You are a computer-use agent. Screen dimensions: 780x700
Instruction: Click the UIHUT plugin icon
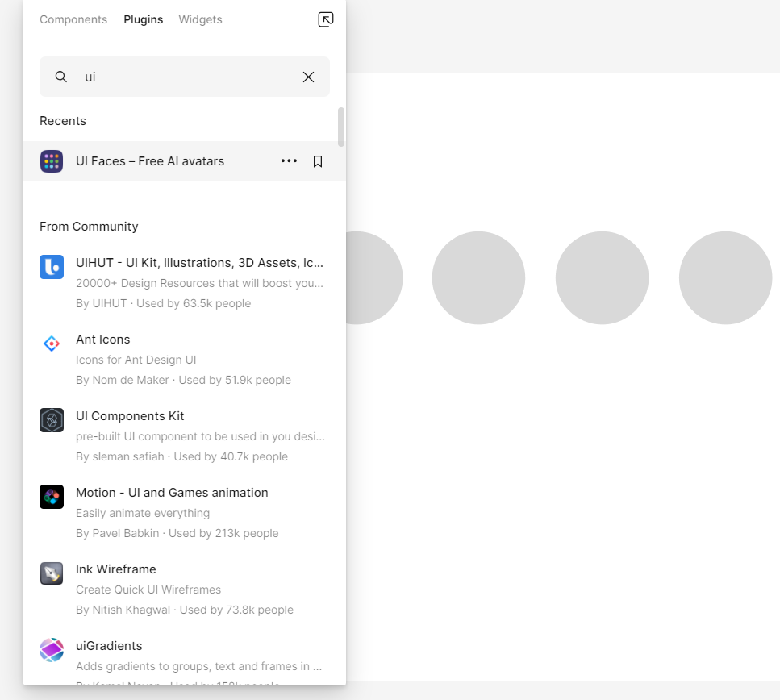(52, 267)
